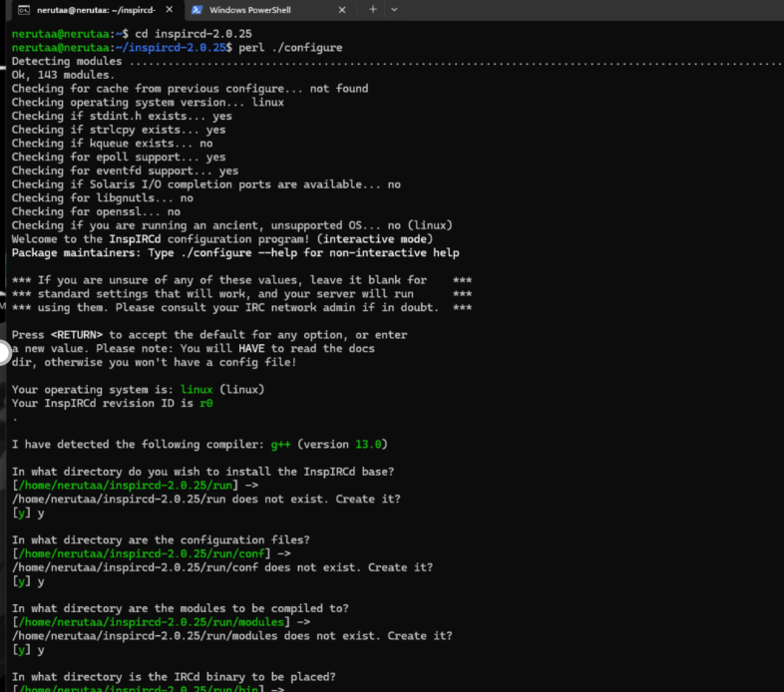The image size is (784, 692).
Task: Click the PowerShell icon on second tab
Action: 197,10
